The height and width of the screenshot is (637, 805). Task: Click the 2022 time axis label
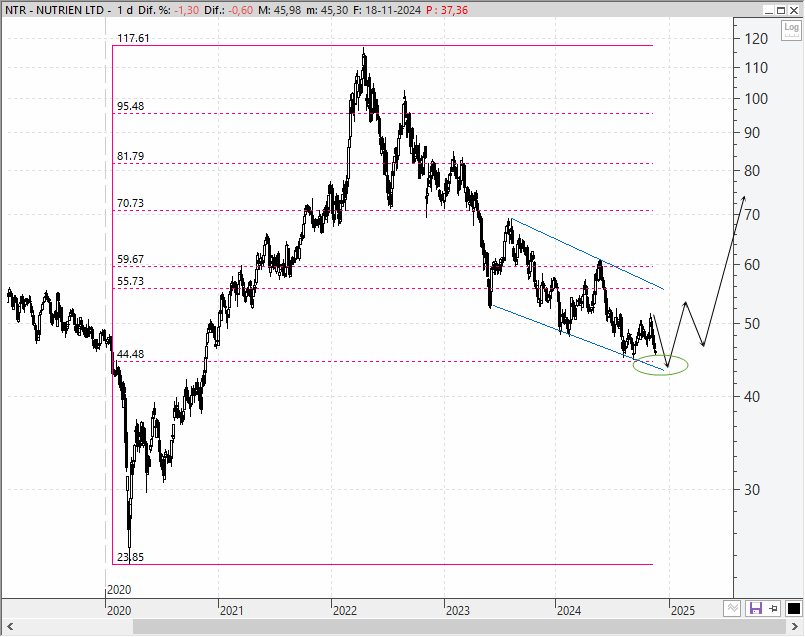344,611
